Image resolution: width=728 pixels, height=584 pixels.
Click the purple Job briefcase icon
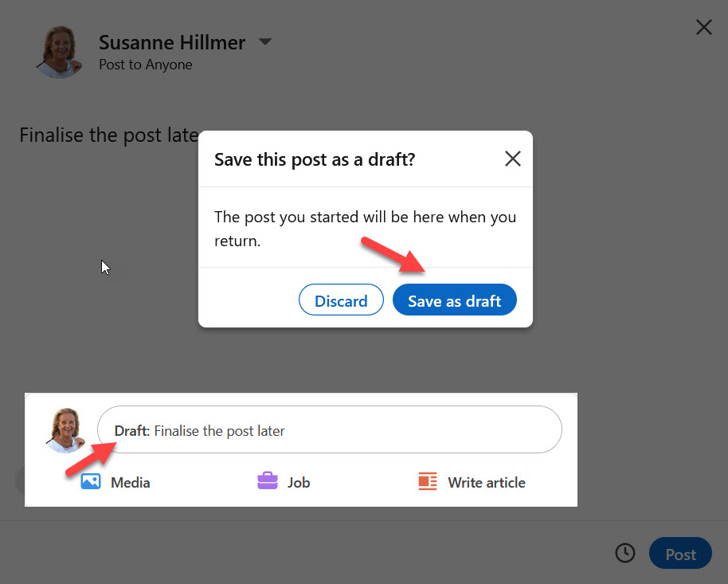tap(268, 481)
